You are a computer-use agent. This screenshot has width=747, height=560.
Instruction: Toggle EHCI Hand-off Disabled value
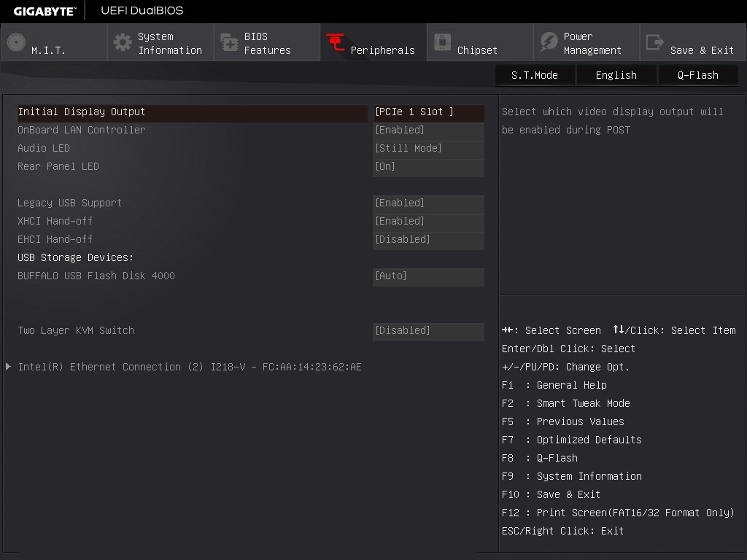point(429,240)
